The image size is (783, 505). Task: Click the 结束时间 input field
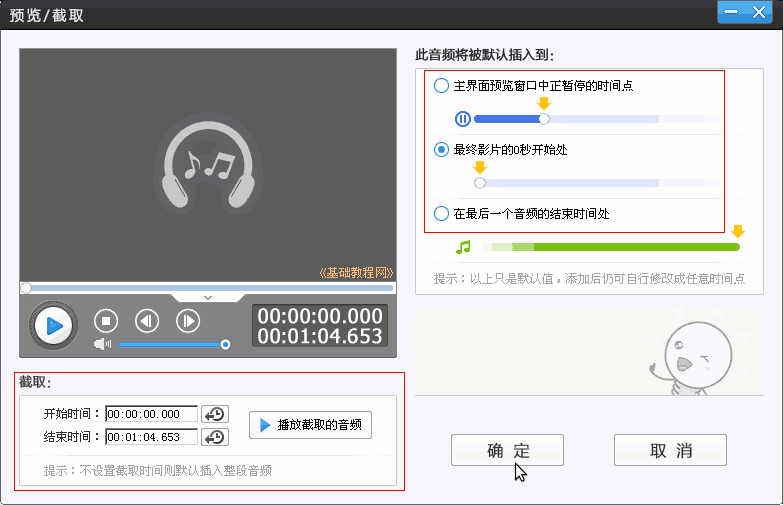tap(151, 437)
